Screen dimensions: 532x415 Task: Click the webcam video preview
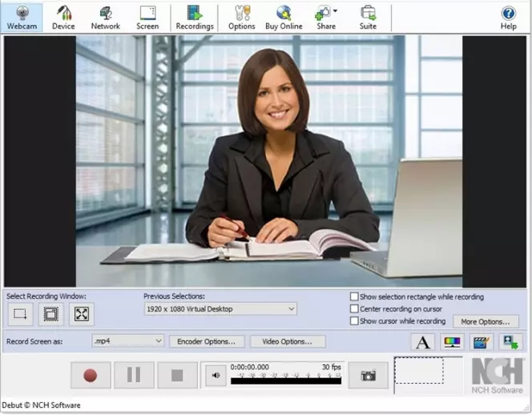[x=268, y=161]
